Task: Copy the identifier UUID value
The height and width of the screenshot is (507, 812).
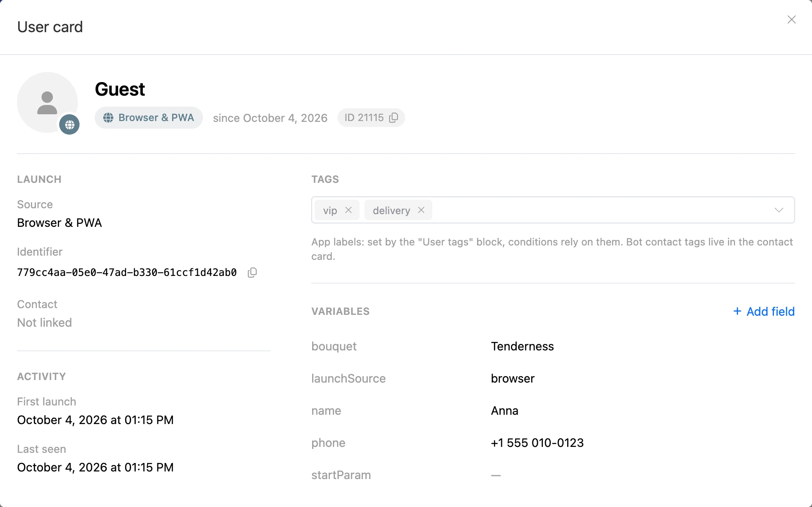Action: tap(252, 273)
